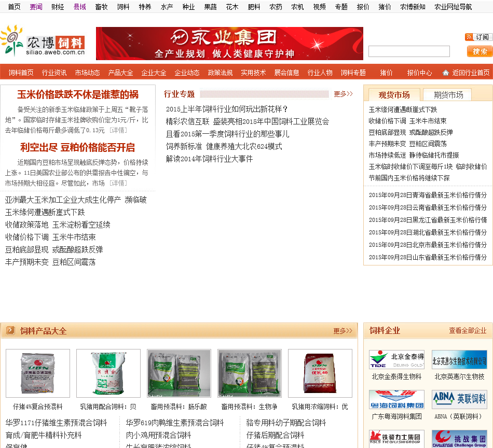Open headline 玉米价格跌跌不休是谁惹的祸
Image resolution: width=493 pixels, height=448 pixels.
(78, 94)
